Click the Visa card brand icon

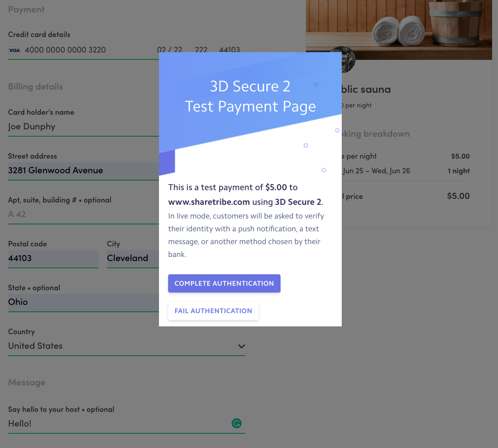click(14, 50)
